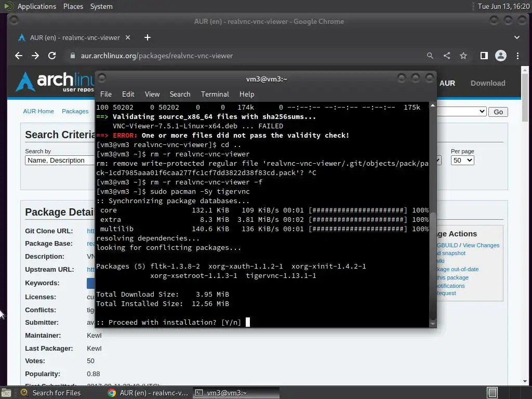Switch to vm3@vm3 terminal taskbar item
This screenshot has height=399, width=532.
point(236,393)
